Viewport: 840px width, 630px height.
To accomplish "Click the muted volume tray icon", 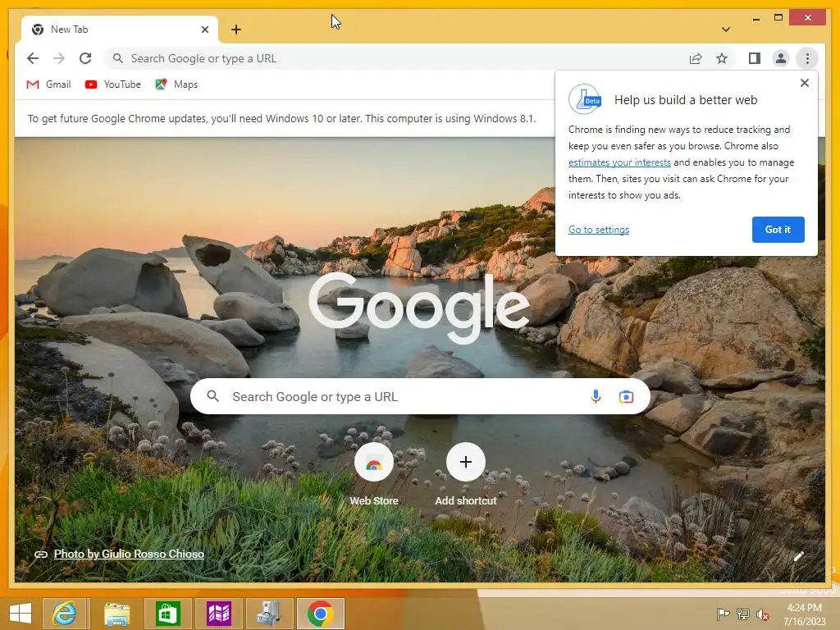I will point(762,614).
